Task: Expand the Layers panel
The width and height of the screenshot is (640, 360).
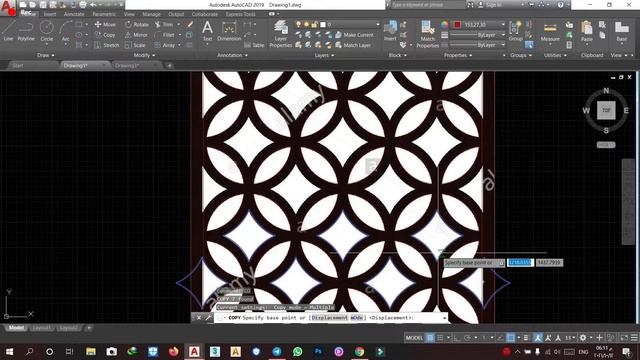Action: (x=324, y=55)
